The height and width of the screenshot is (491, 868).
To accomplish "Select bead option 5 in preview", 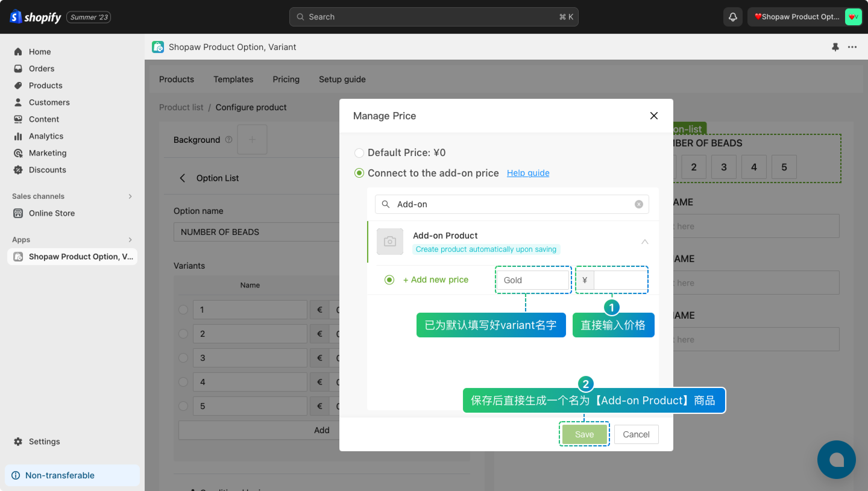I will pyautogui.click(x=784, y=167).
